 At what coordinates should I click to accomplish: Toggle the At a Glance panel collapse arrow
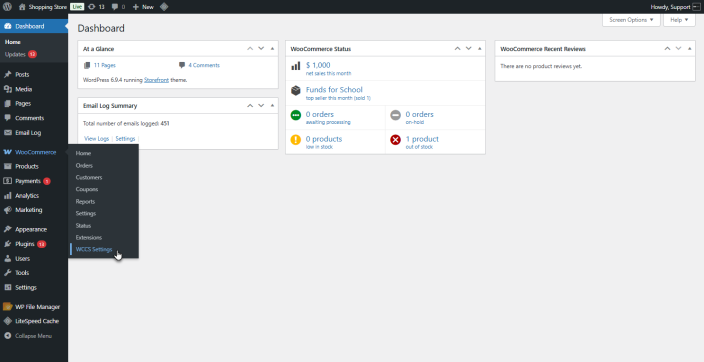tap(272, 49)
